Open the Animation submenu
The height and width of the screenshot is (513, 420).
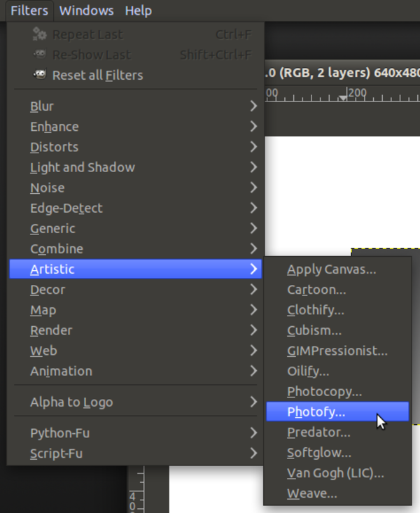point(135,371)
